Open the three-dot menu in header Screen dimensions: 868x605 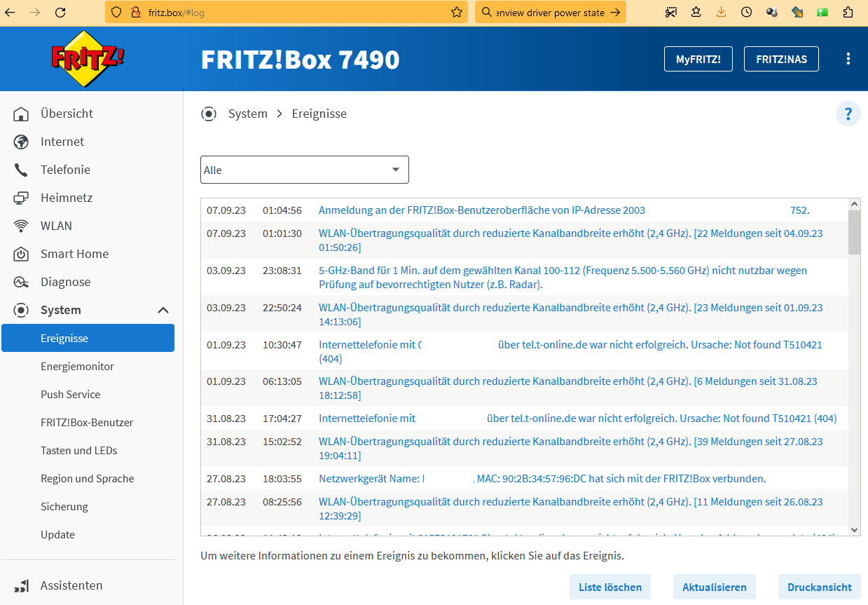848,59
